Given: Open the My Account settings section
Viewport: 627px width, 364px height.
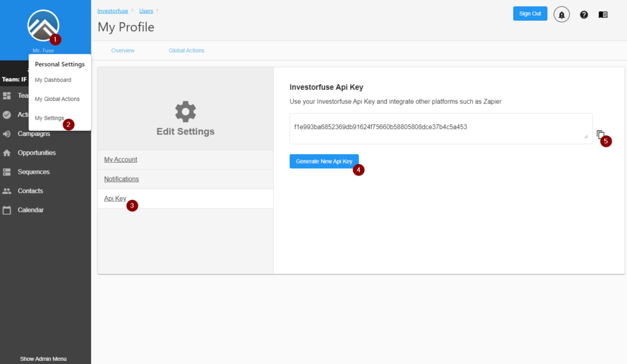Looking at the screenshot, I should (x=121, y=160).
